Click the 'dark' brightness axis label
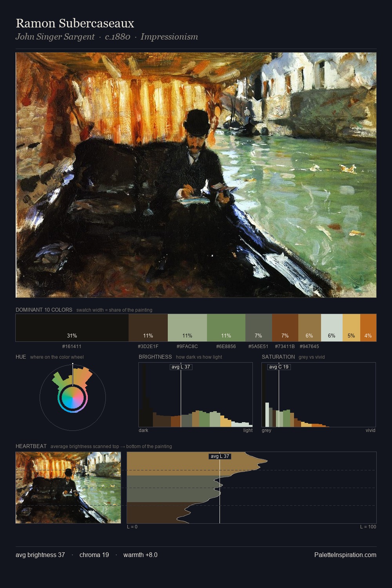 pos(143,430)
